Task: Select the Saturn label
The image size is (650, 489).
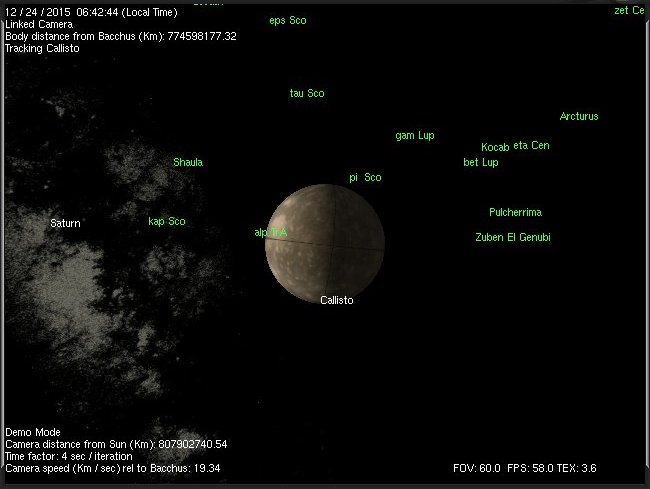Action: (x=65, y=223)
